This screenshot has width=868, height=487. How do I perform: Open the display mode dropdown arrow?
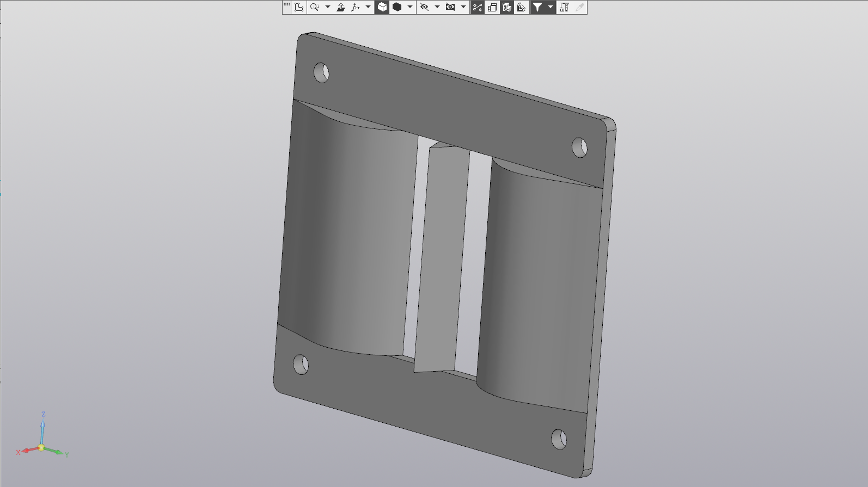coord(410,7)
